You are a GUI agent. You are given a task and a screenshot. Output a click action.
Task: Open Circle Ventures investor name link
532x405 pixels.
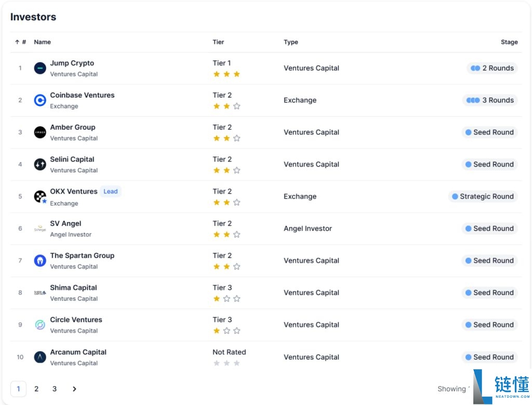pos(76,319)
